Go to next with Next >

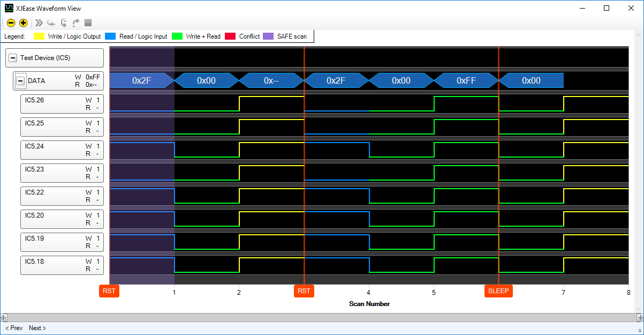point(37,328)
